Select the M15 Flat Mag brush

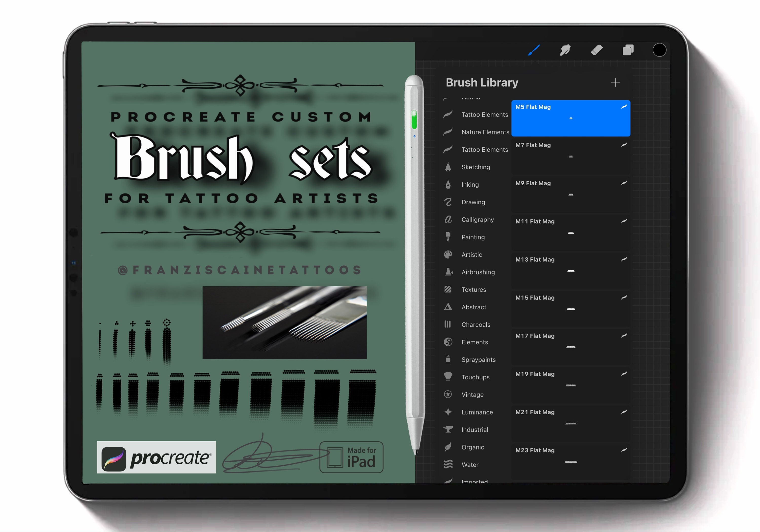(571, 309)
